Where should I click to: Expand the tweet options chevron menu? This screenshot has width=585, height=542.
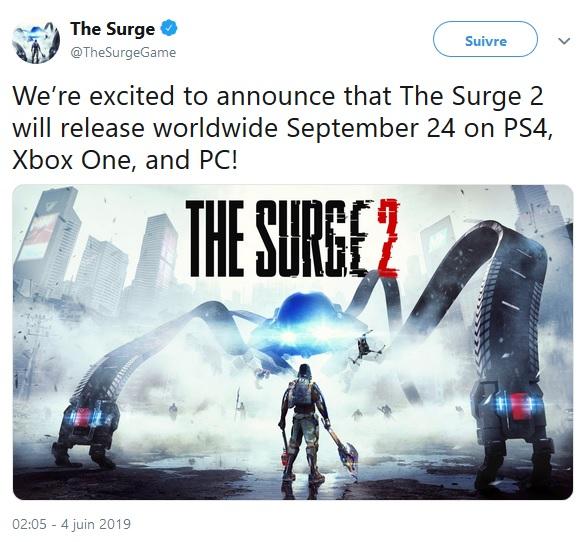point(564,40)
